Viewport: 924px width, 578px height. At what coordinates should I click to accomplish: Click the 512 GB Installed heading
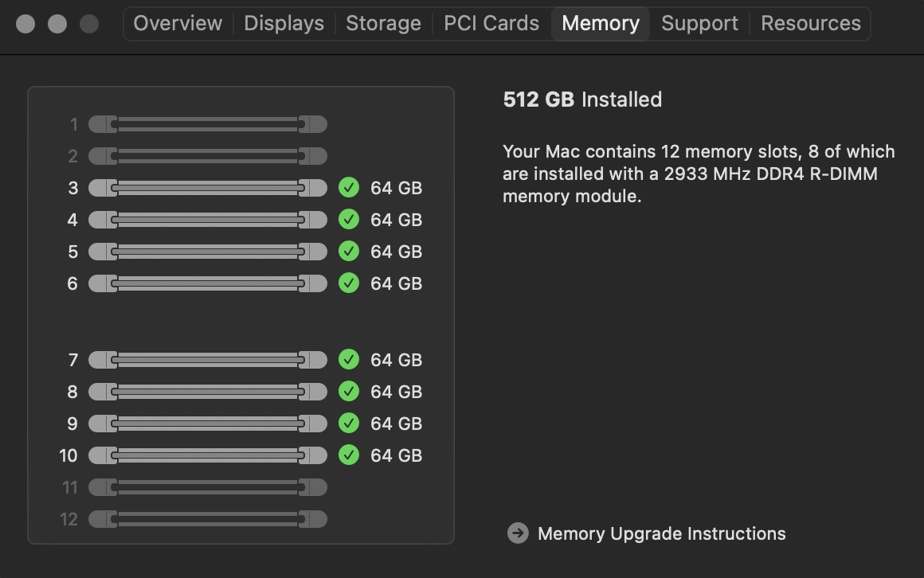(x=582, y=100)
